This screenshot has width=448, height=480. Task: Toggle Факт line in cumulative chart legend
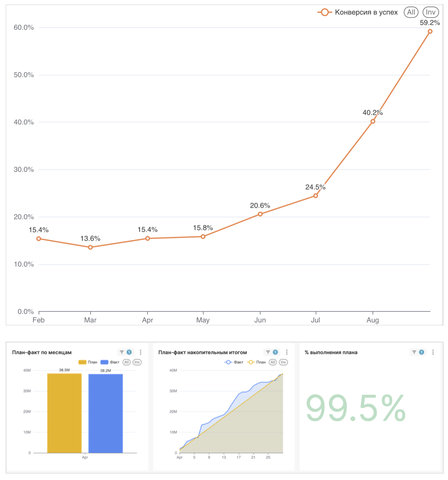234,362
